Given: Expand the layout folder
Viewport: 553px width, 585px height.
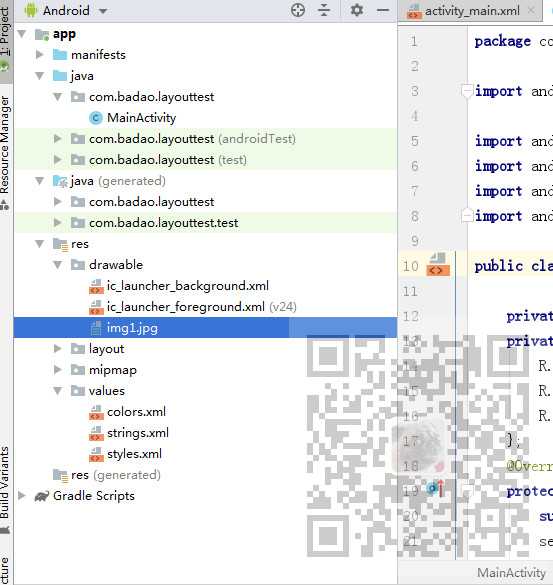Looking at the screenshot, I should pyautogui.click(x=57, y=349).
